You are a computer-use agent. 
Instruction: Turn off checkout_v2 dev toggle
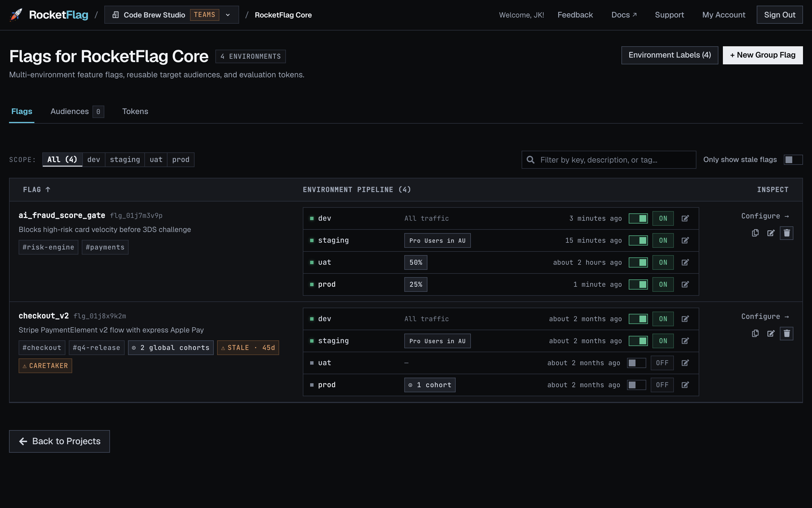coord(638,319)
